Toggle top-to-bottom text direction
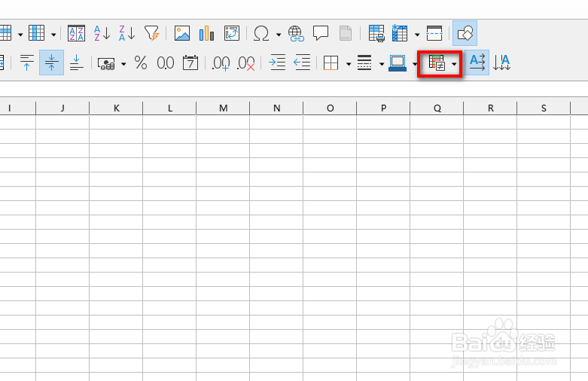This screenshot has width=588, height=381. click(x=501, y=62)
